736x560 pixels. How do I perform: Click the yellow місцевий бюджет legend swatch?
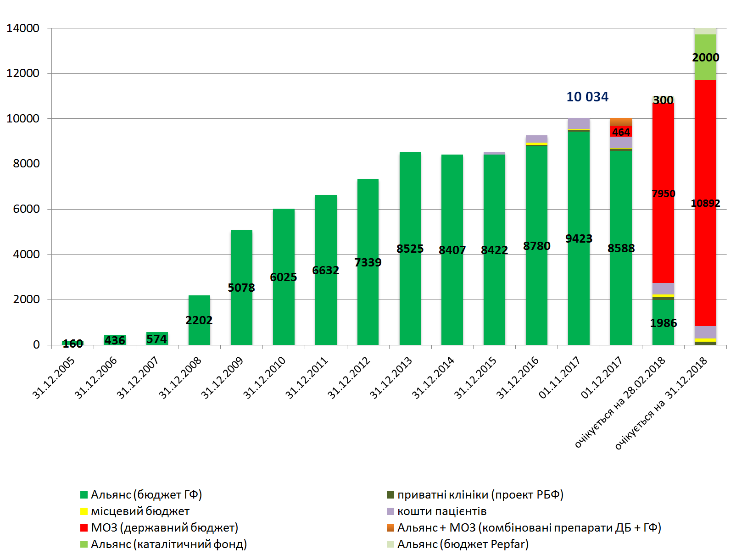click(84, 511)
